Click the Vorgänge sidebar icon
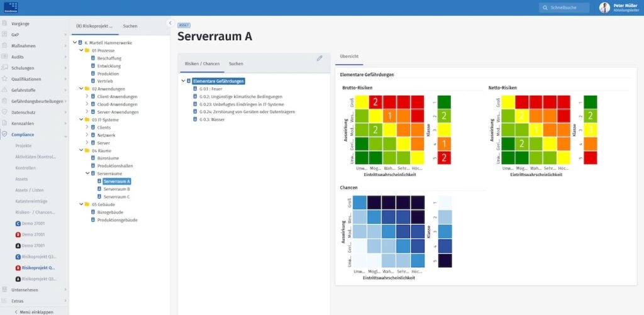This screenshot has height=315, width=644. coord(4,24)
